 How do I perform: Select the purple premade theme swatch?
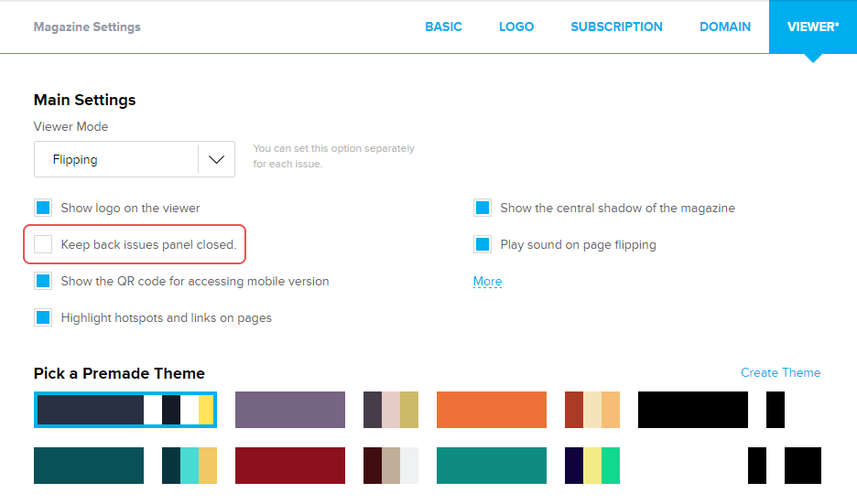(290, 410)
